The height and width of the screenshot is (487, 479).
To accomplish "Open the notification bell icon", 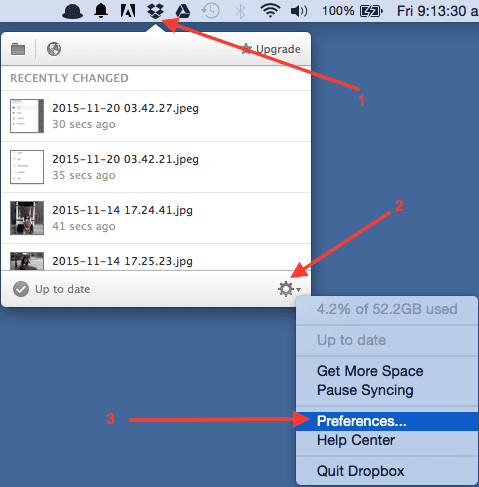I will pos(101,11).
